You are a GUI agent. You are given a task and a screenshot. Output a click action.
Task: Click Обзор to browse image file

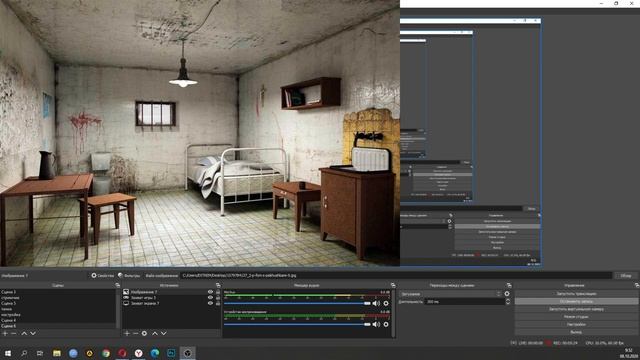click(x=626, y=276)
